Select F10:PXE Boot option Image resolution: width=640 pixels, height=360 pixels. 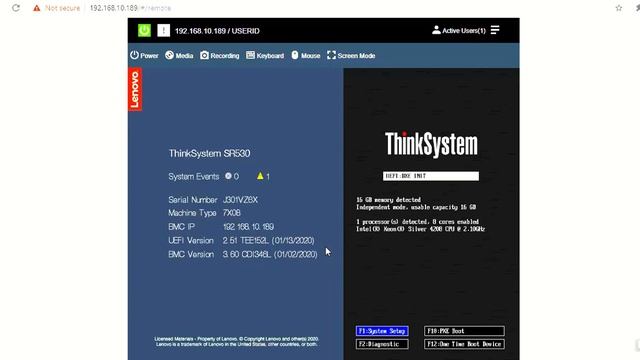pos(464,331)
